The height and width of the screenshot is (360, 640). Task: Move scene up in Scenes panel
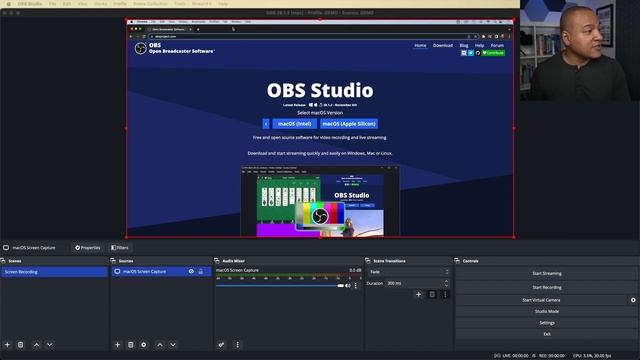coord(36,345)
